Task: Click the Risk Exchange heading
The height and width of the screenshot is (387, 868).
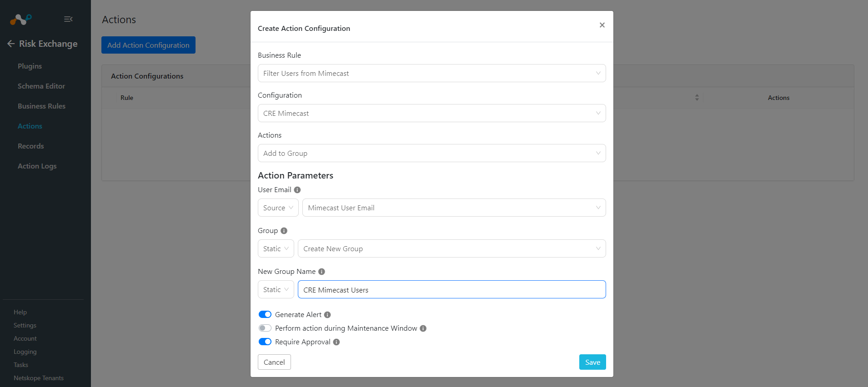Action: click(48, 44)
